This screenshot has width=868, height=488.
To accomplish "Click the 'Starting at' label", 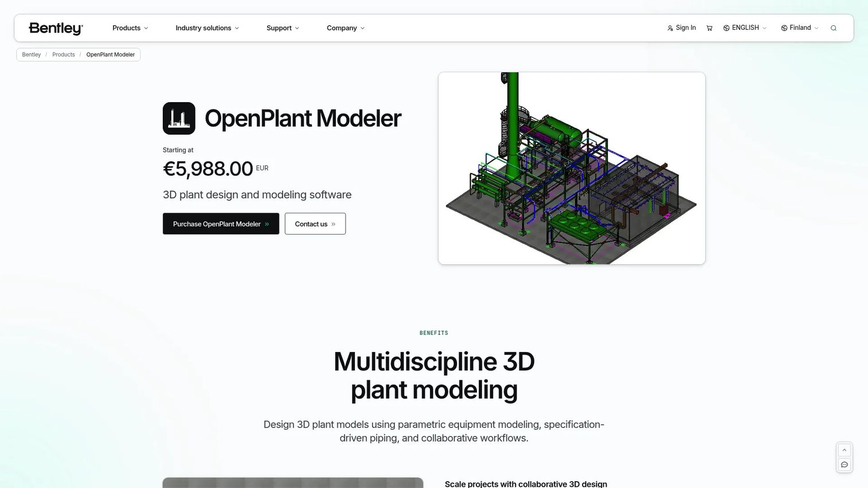I will (x=178, y=150).
